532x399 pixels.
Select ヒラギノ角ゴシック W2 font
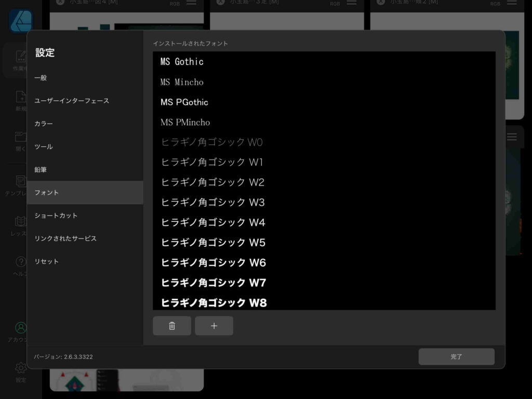pos(324,182)
